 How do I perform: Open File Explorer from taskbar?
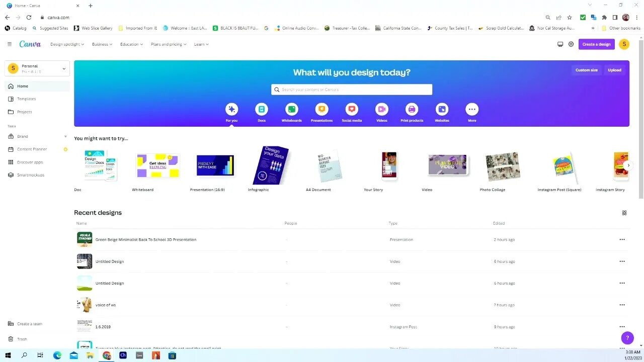pyautogui.click(x=90, y=355)
